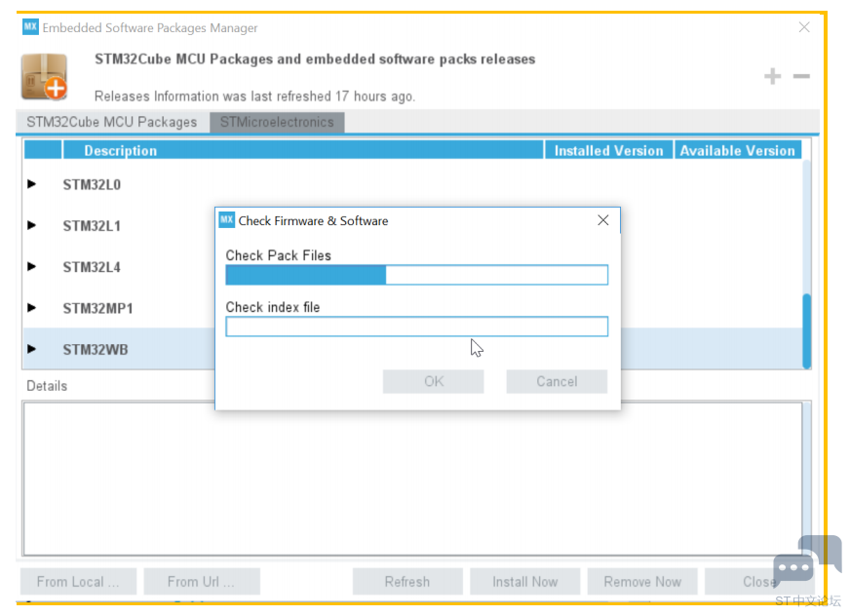The image size is (850, 616).
Task: Click the Check Pack Files progress bar
Action: coord(416,275)
